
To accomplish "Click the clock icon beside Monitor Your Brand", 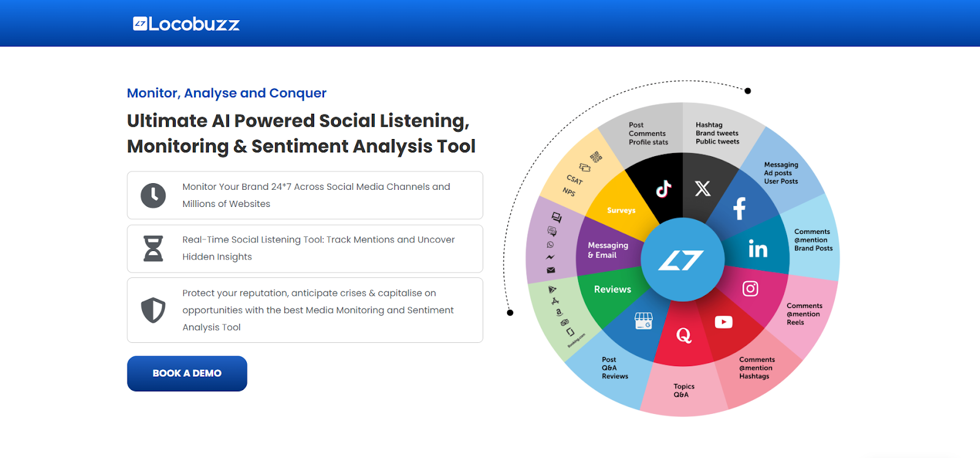I will 153,195.
